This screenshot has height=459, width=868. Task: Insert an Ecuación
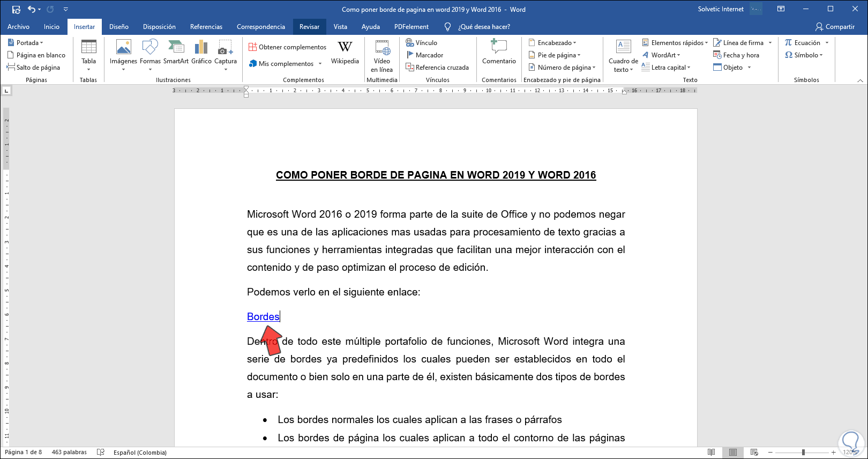[803, 43]
